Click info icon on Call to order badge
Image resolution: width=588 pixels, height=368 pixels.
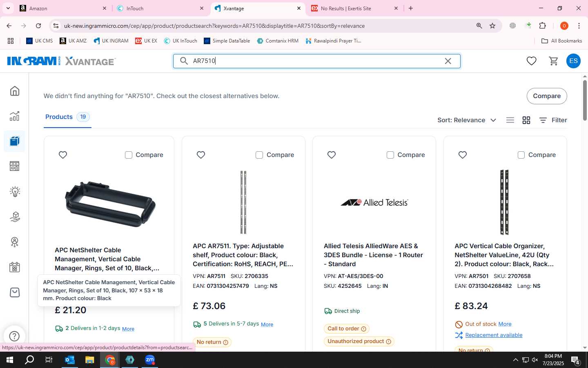(363, 329)
